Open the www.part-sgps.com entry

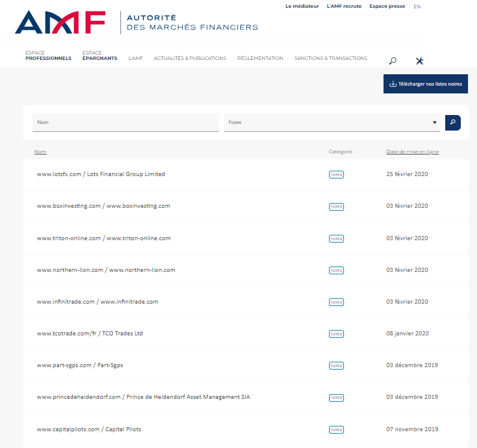pos(80,365)
